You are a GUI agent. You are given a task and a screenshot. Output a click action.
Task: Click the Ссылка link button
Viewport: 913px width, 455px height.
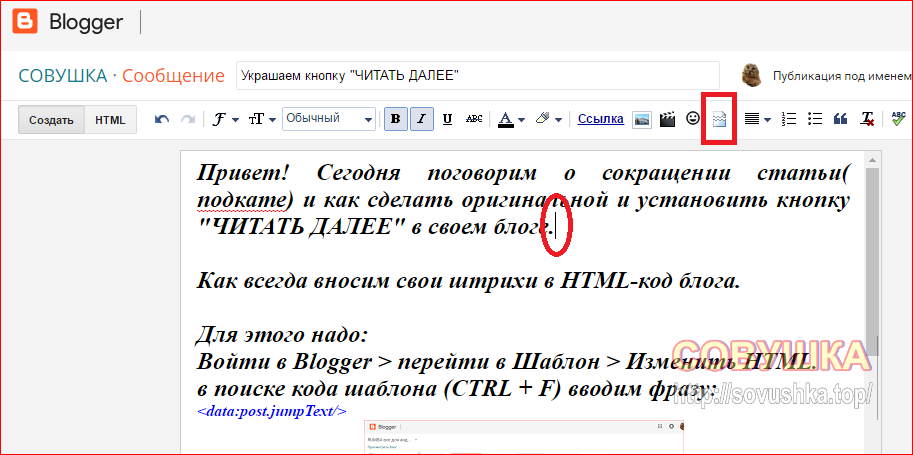coord(600,119)
